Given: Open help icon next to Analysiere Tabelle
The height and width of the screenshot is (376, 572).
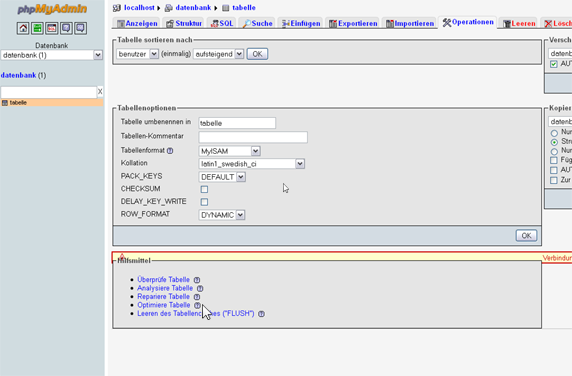Looking at the screenshot, I should (200, 288).
